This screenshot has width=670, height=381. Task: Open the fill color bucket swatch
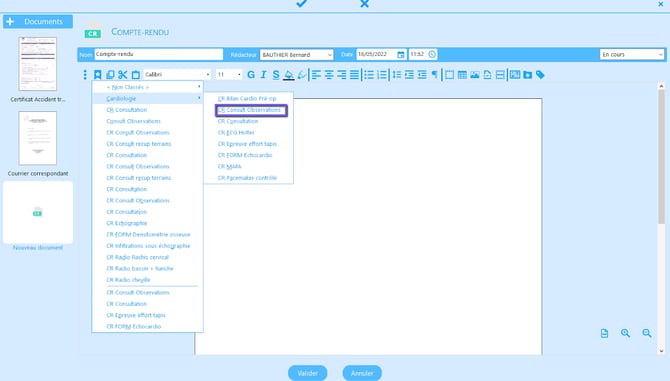click(x=289, y=75)
